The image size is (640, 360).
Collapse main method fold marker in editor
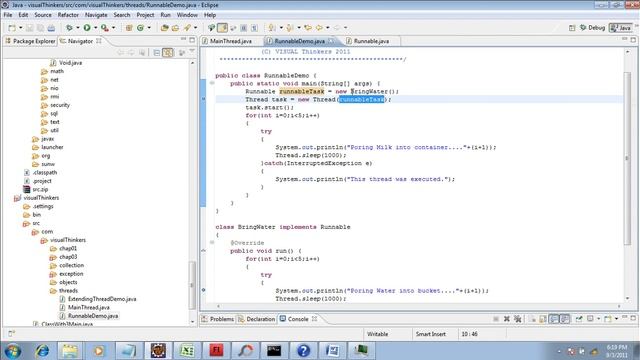(x=212, y=83)
